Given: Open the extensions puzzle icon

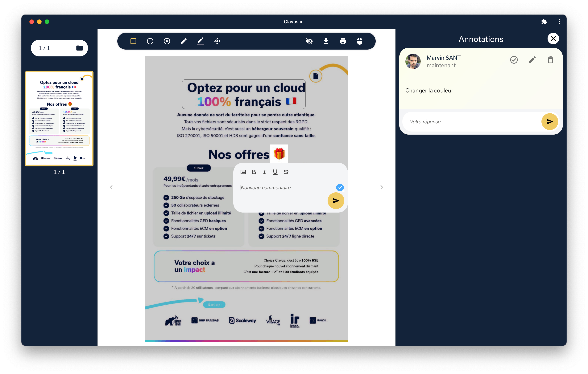Looking at the screenshot, I should [544, 22].
